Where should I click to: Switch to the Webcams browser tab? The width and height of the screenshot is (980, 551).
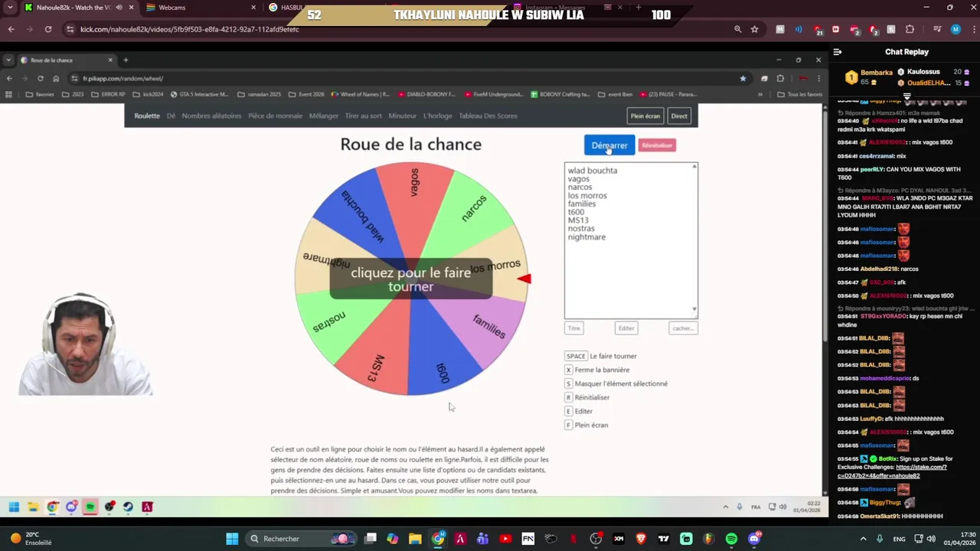201,8
